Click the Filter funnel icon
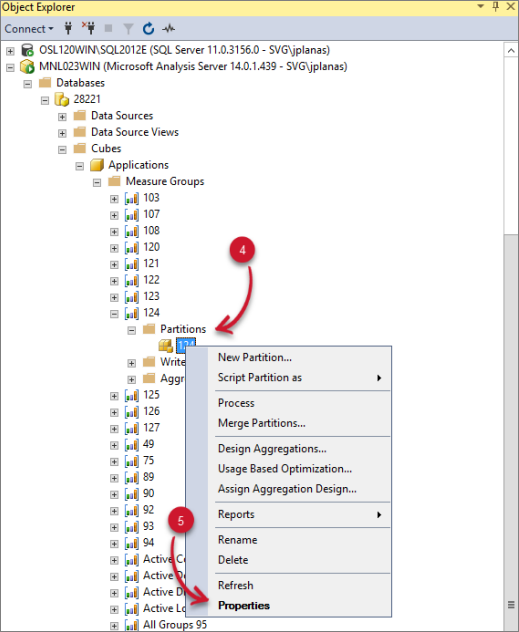 (x=128, y=29)
